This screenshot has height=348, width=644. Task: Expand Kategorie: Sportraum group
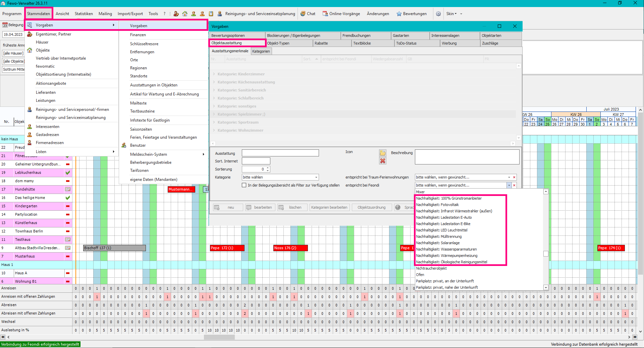tap(214, 122)
